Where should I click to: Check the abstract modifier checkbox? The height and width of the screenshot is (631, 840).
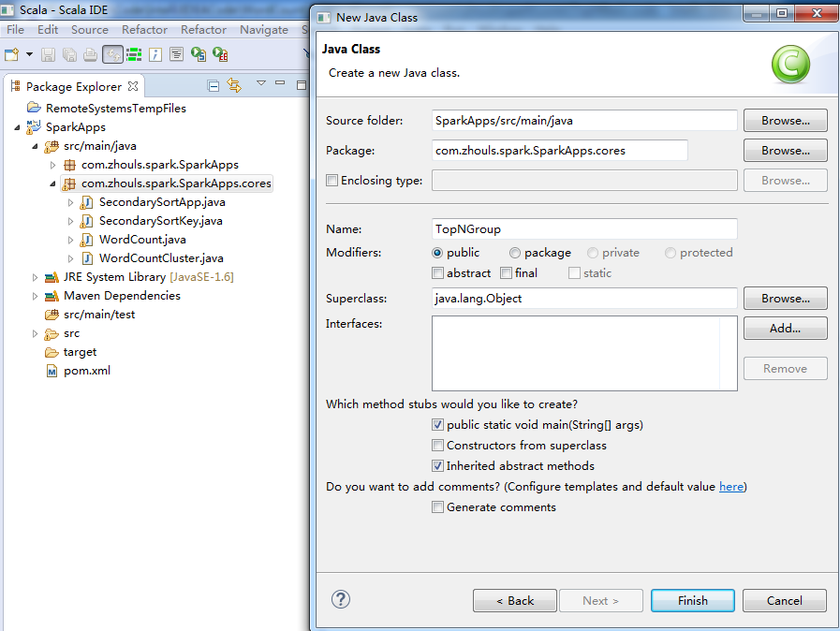point(437,273)
